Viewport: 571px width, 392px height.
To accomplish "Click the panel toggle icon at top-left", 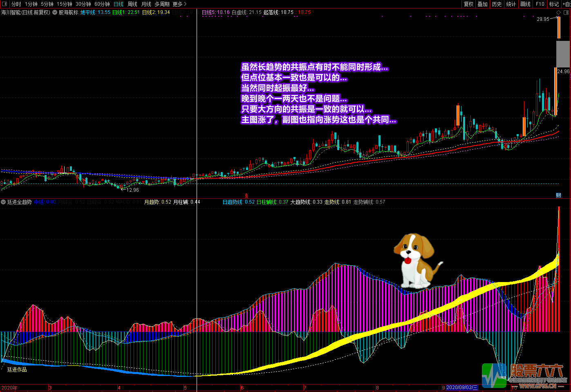I will click(x=4, y=4).
